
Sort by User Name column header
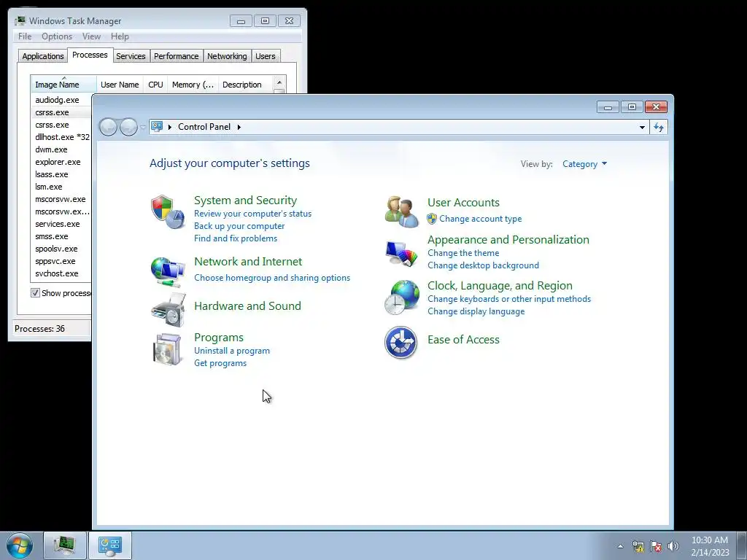[120, 85]
